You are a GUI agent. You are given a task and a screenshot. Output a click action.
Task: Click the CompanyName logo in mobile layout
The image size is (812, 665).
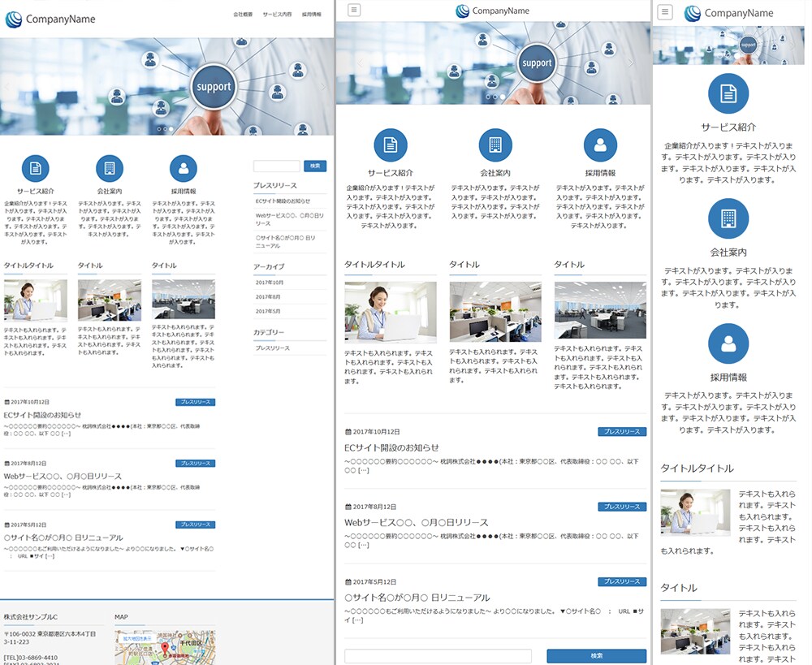(728, 13)
